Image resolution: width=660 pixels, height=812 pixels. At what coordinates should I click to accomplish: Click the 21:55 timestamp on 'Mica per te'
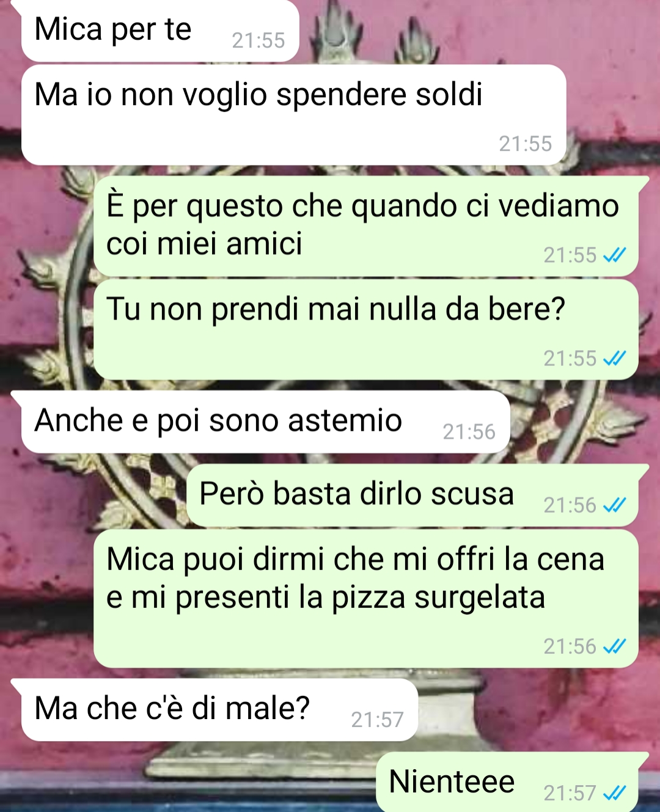click(258, 40)
